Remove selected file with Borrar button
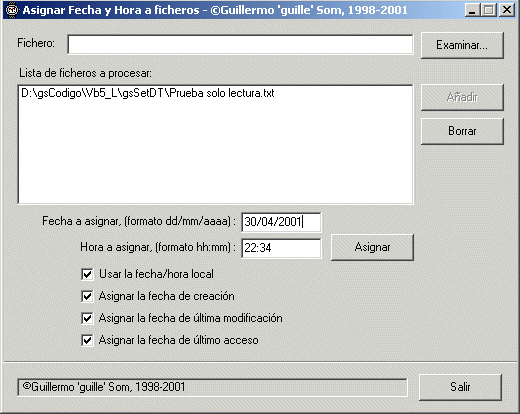520x414 pixels. point(462,131)
